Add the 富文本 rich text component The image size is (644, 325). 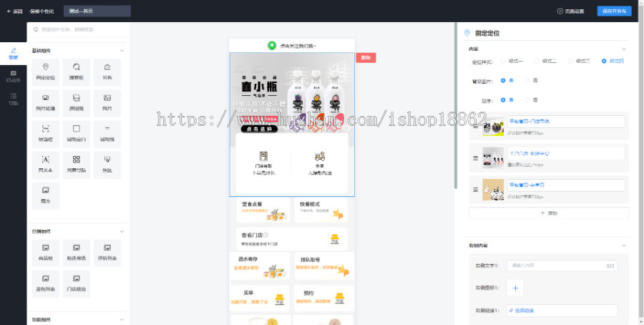click(46, 165)
